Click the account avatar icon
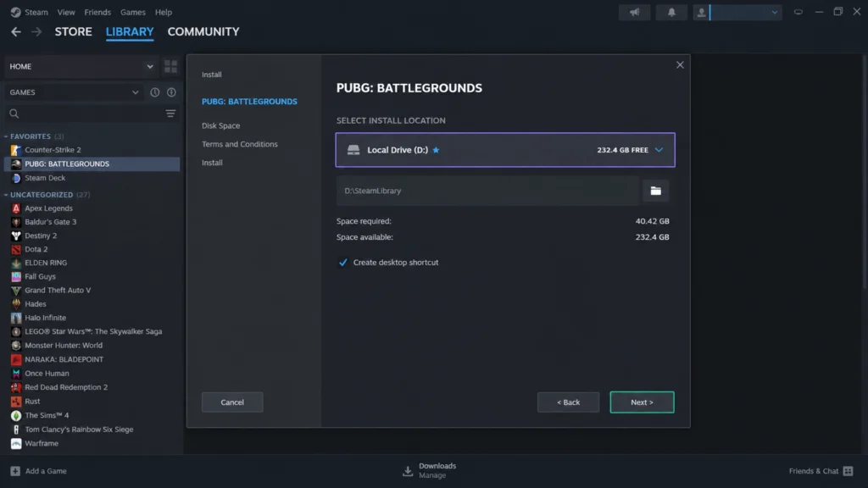 pyautogui.click(x=701, y=12)
